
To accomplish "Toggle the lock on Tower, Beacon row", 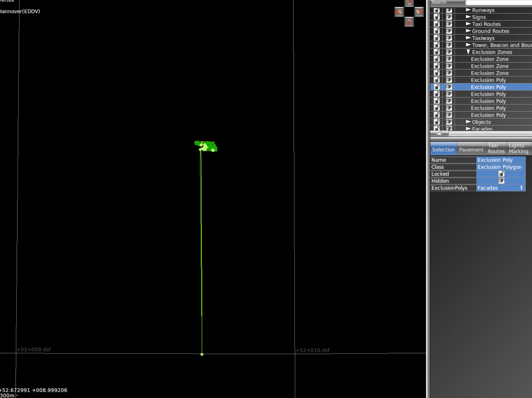I will pyautogui.click(x=437, y=45).
